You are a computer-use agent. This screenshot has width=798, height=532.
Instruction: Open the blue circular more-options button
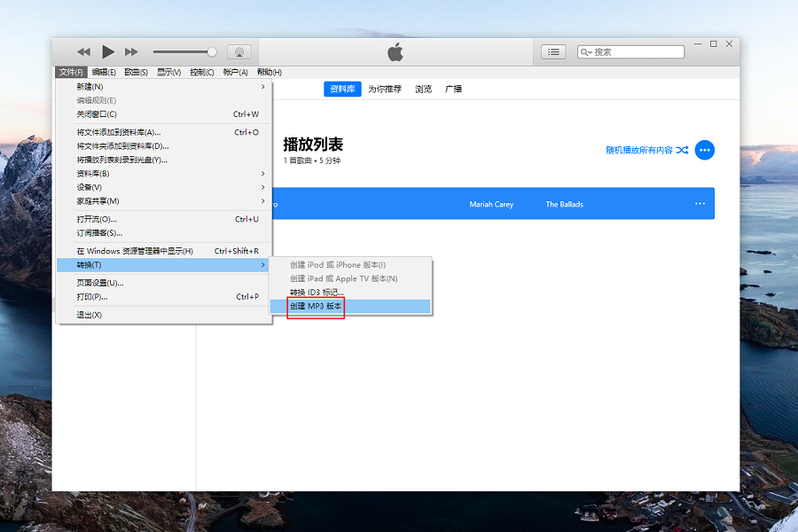coord(705,151)
